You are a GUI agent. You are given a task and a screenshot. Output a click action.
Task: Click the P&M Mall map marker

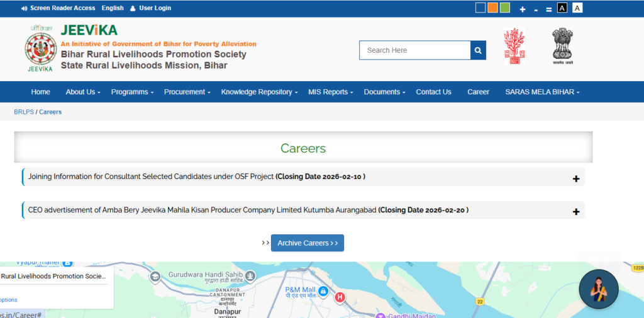[324, 291]
